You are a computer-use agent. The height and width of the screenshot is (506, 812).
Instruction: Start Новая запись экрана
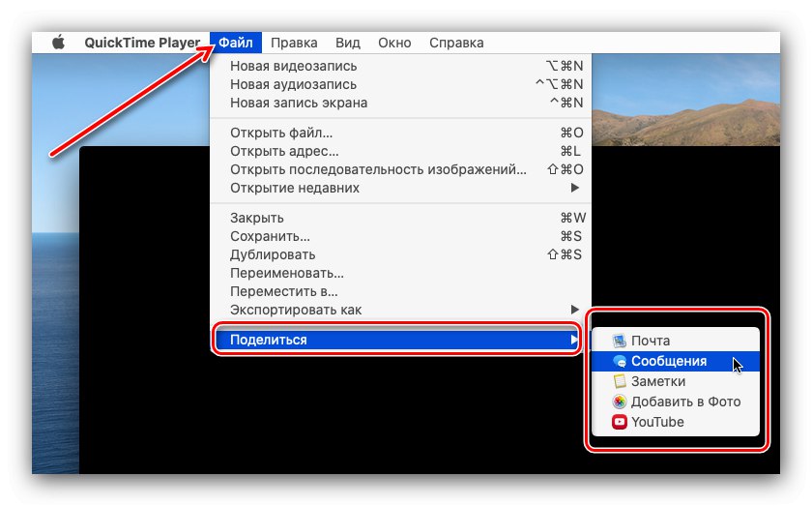click(401, 103)
